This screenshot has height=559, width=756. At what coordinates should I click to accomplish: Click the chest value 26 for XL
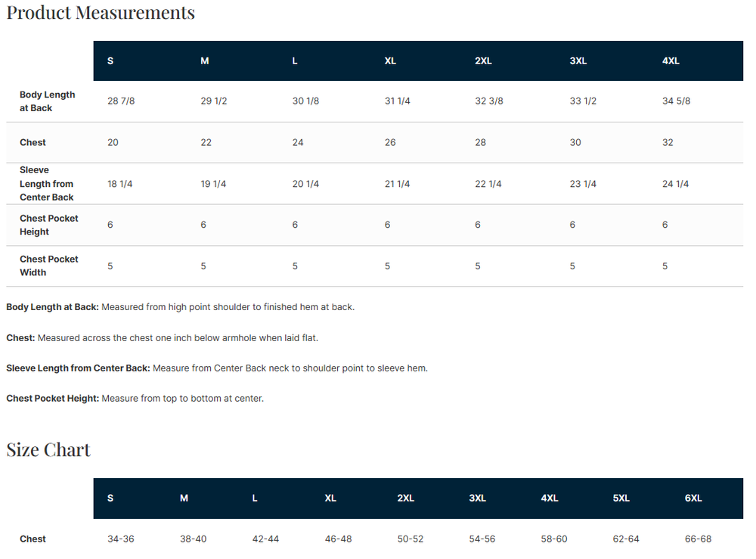coord(390,142)
